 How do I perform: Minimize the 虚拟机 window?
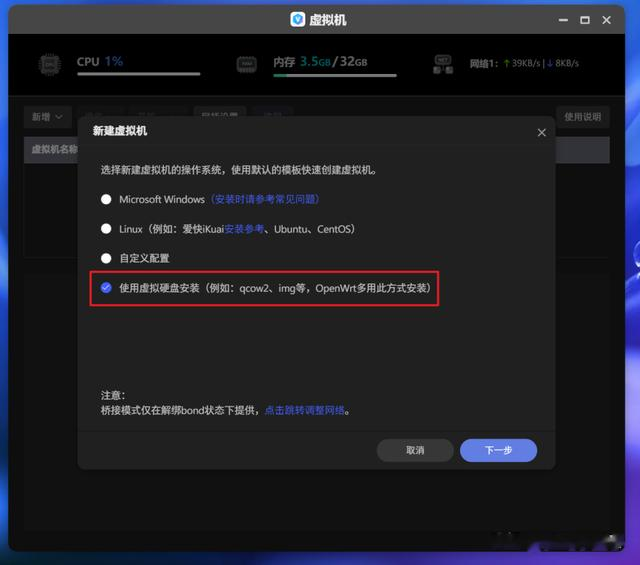(x=563, y=20)
